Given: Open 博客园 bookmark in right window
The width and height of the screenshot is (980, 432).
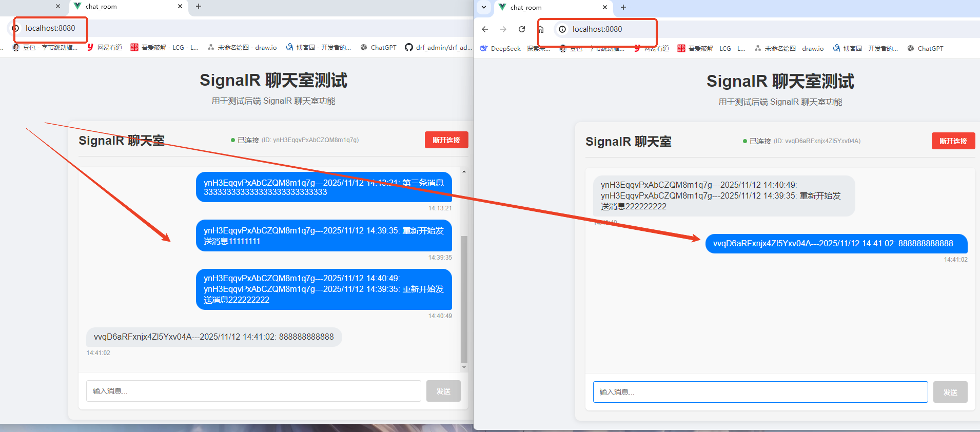Looking at the screenshot, I should [866, 48].
